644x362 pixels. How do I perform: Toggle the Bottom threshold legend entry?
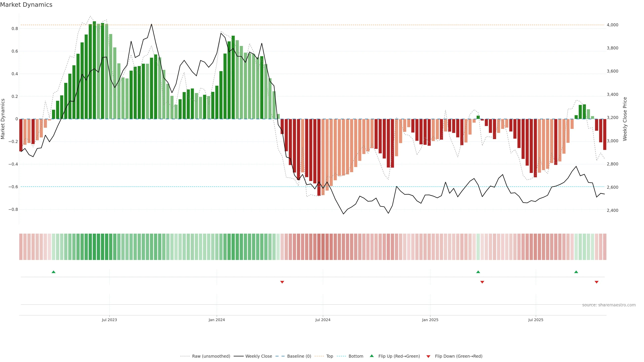pyautogui.click(x=356, y=356)
